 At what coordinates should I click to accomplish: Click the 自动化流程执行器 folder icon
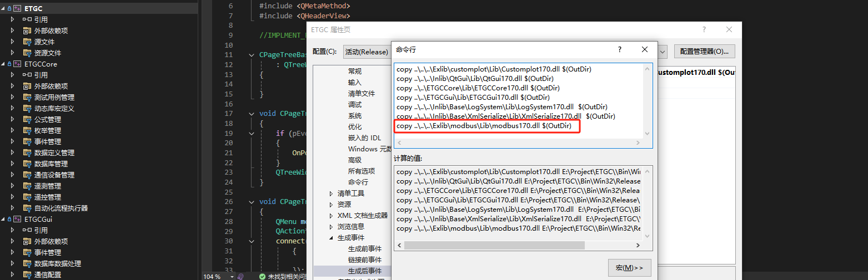(27, 208)
